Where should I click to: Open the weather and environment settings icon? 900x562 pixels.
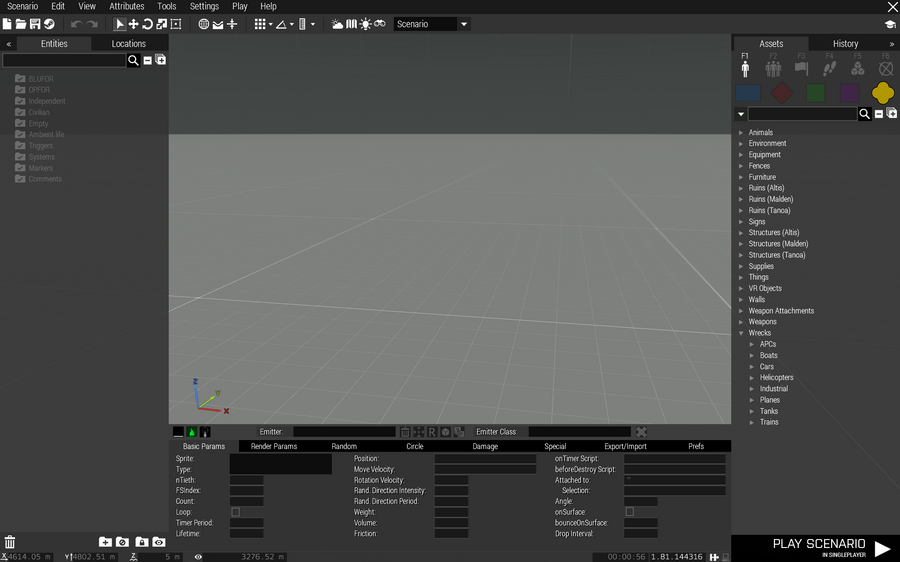click(337, 24)
